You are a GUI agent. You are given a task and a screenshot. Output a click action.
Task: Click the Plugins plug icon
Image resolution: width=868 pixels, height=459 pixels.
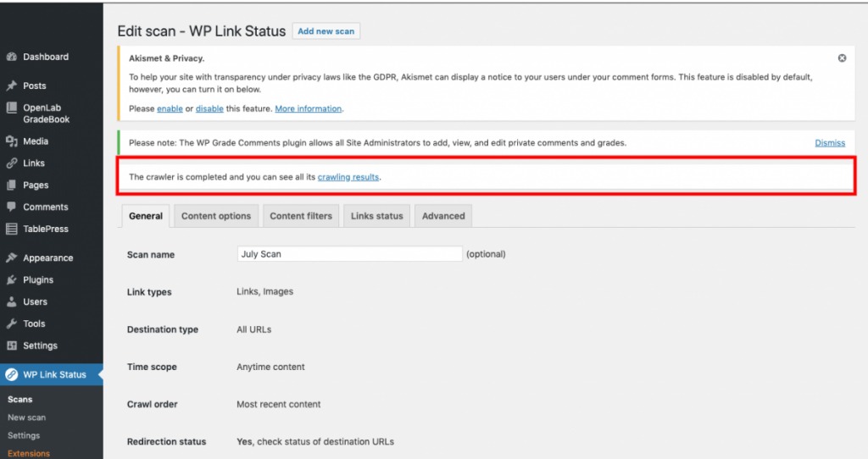[x=11, y=279]
